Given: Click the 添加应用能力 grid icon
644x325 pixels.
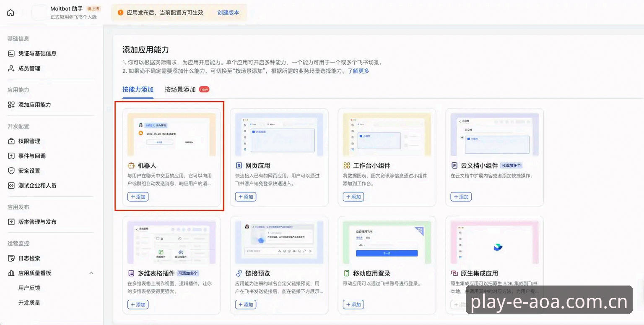Looking at the screenshot, I should pos(11,105).
